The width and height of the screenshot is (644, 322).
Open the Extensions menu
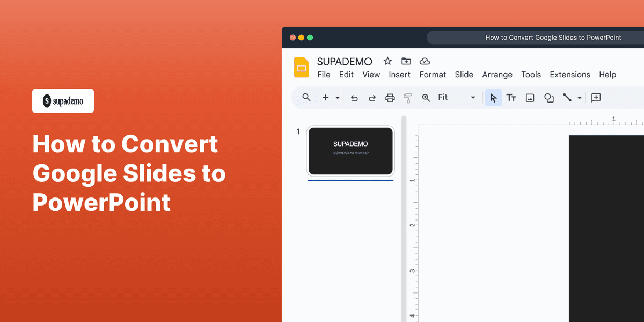(570, 75)
